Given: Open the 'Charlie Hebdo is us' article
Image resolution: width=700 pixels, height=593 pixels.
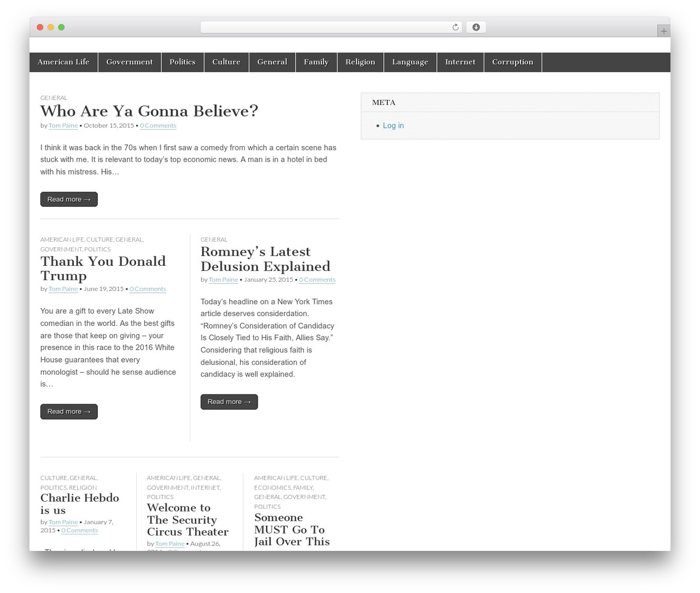Looking at the screenshot, I should 79,504.
